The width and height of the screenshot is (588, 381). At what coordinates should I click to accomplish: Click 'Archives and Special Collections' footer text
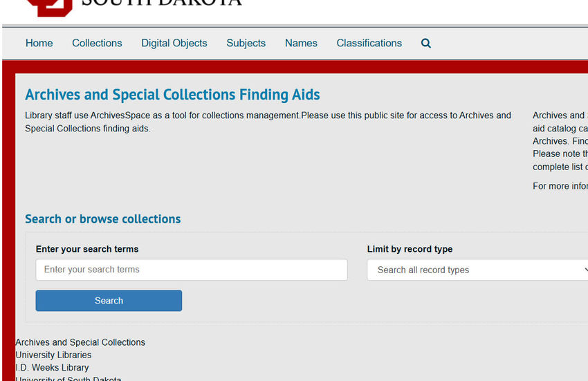80,342
